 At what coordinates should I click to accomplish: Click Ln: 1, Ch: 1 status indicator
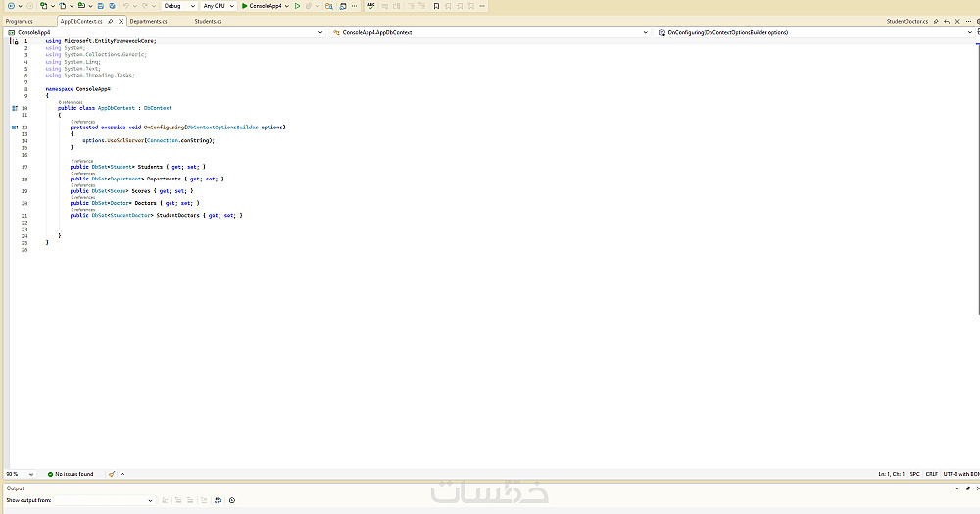[891, 474]
